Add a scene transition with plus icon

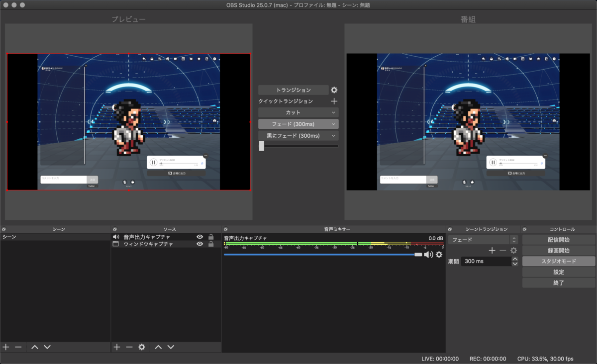[x=492, y=251]
